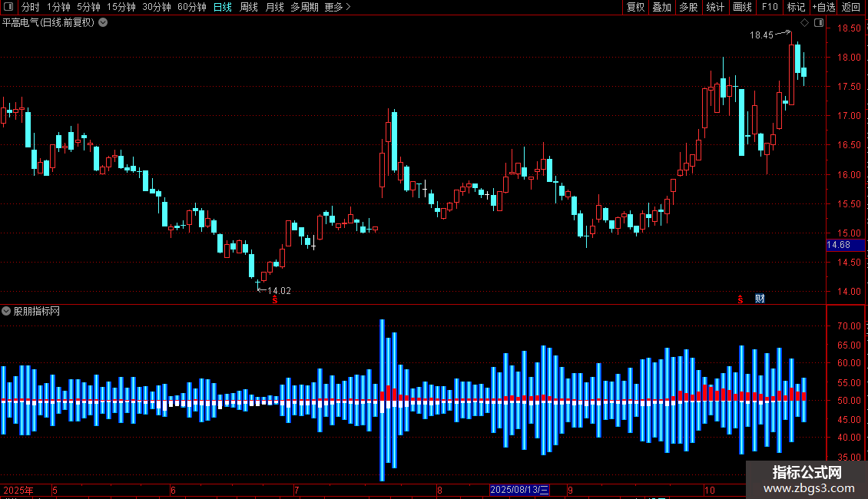Click month 6 on the time axis

coord(174,490)
